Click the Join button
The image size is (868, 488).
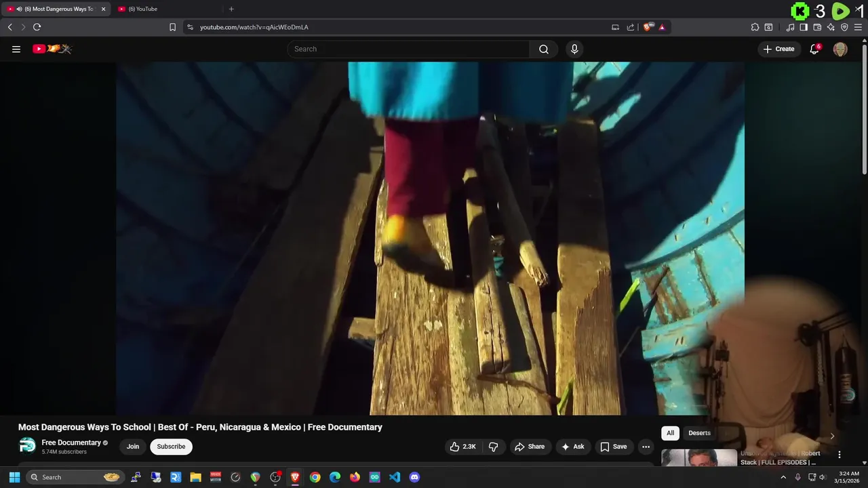(133, 447)
